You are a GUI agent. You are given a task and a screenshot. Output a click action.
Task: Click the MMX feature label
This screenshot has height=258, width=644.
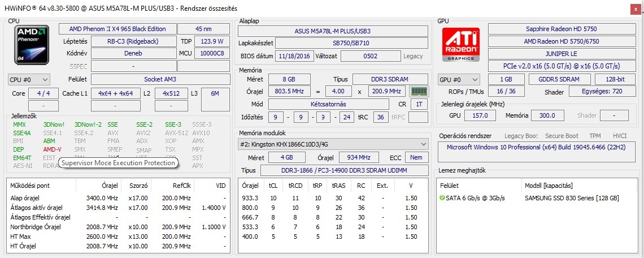[x=19, y=124]
